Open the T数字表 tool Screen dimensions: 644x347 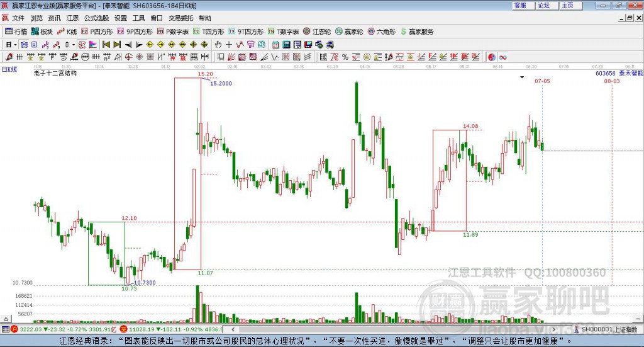pyautogui.click(x=284, y=31)
